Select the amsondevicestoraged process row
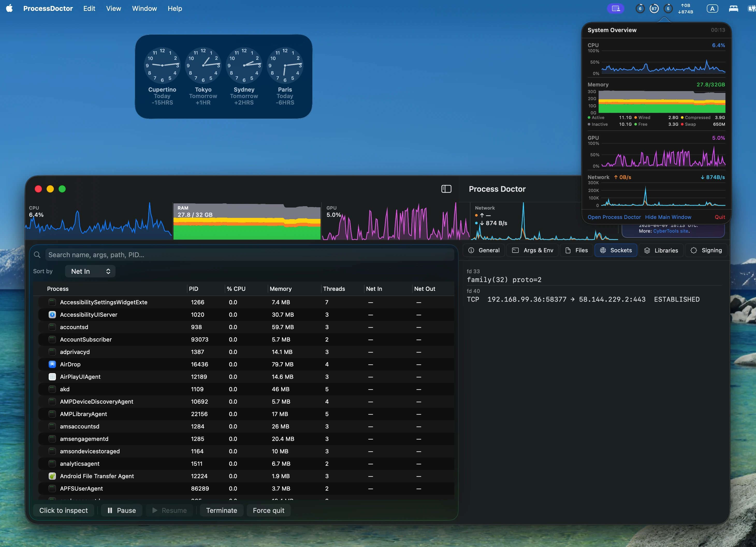This screenshot has height=547, width=756. 246,451
